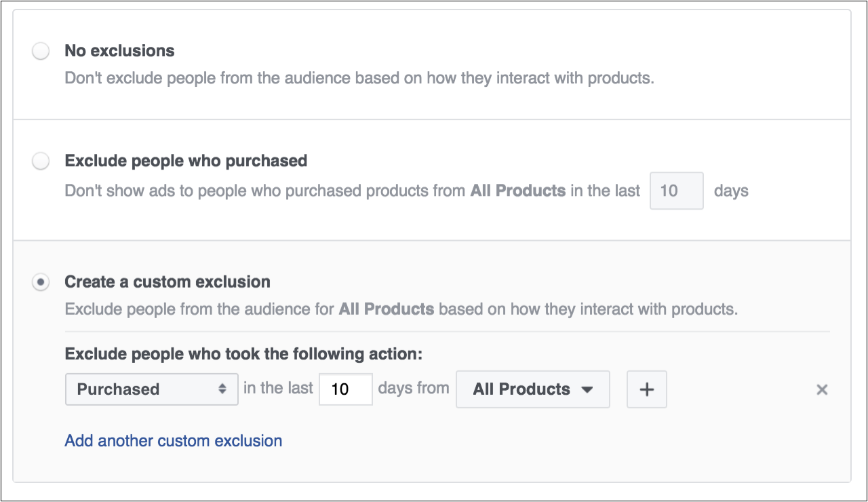The height and width of the screenshot is (502, 868).
Task: Click "Add another custom exclusion"
Action: (173, 440)
